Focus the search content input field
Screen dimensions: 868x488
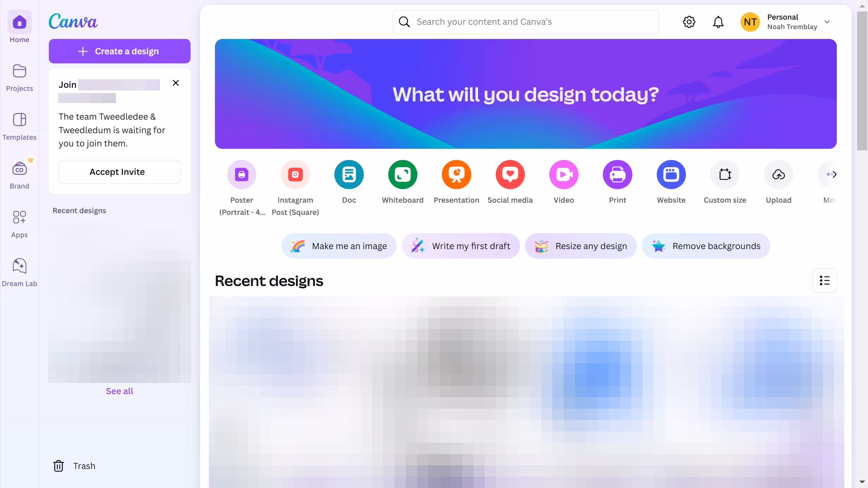(526, 22)
